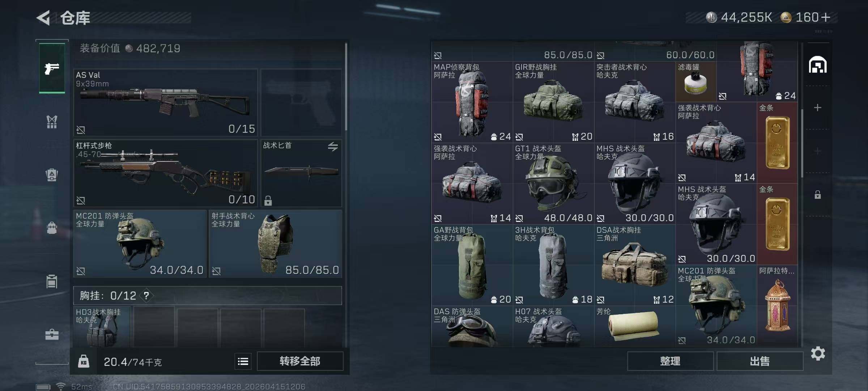Select the weapons pistol tab in sidebar
The image size is (868, 391).
coord(52,68)
